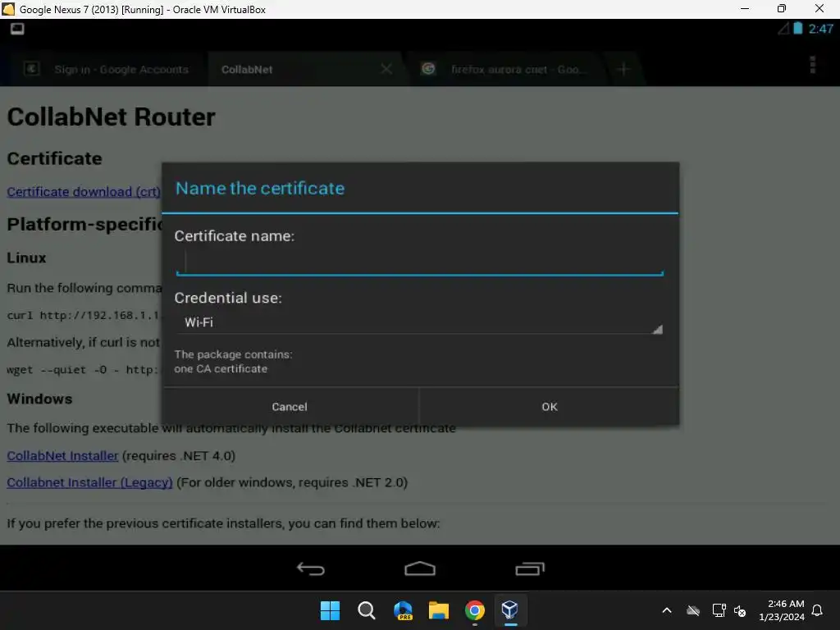This screenshot has height=630, width=840.
Task: Open Windows Search from taskbar
Action: (x=367, y=610)
